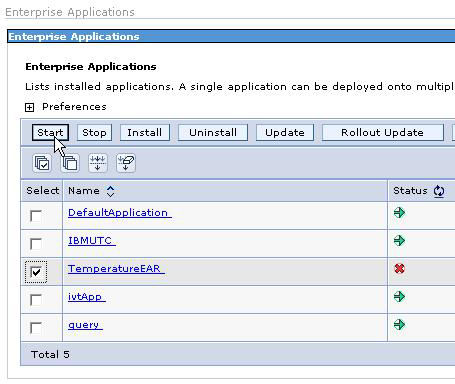Show the filter view icon

[x=98, y=163]
